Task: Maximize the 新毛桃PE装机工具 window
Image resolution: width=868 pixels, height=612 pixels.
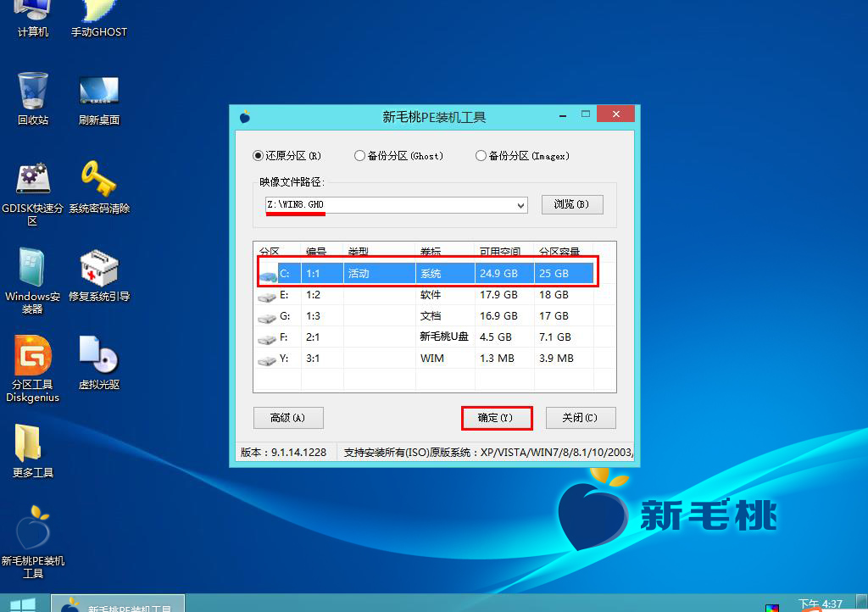Action: [586, 114]
